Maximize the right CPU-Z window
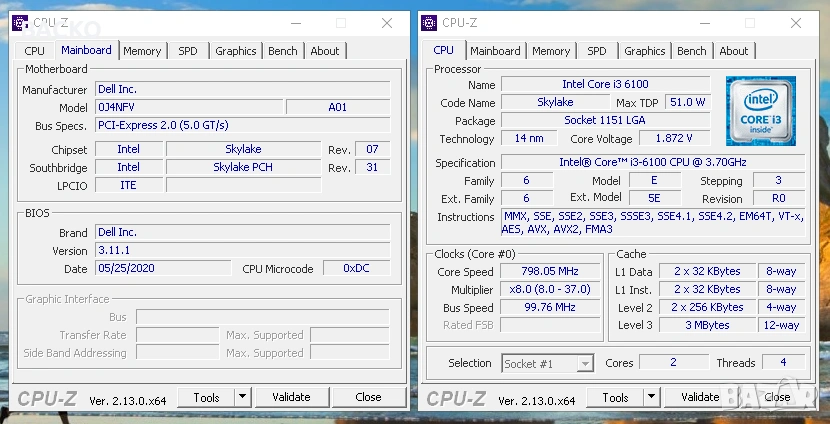 (x=750, y=22)
